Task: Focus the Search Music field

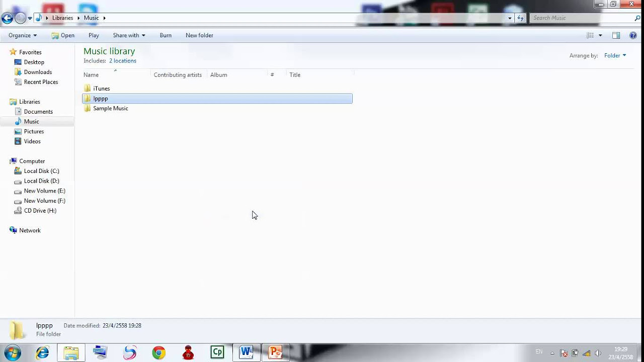Action: [581, 18]
